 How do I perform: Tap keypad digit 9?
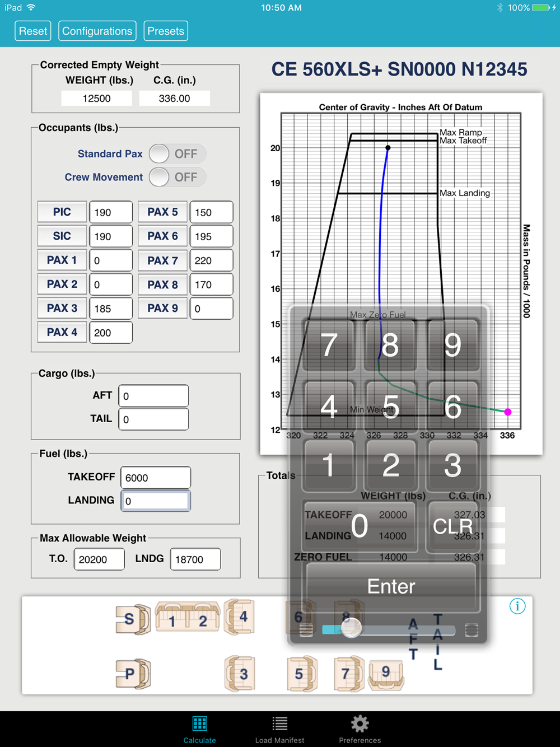[x=452, y=344]
